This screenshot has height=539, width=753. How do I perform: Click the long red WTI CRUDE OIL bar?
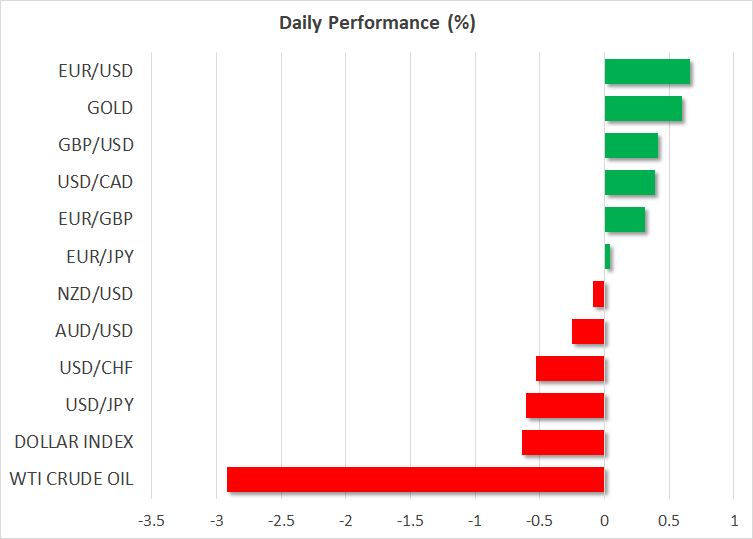(x=415, y=479)
